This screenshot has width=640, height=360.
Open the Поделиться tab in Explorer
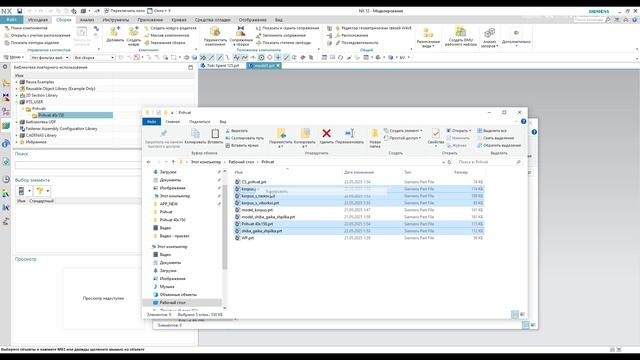click(x=199, y=122)
